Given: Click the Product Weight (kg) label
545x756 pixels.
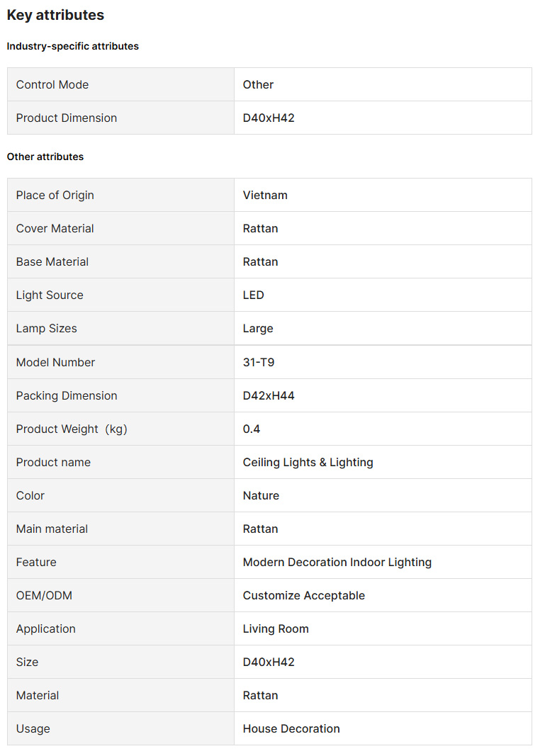Looking at the screenshot, I should click(x=72, y=429).
